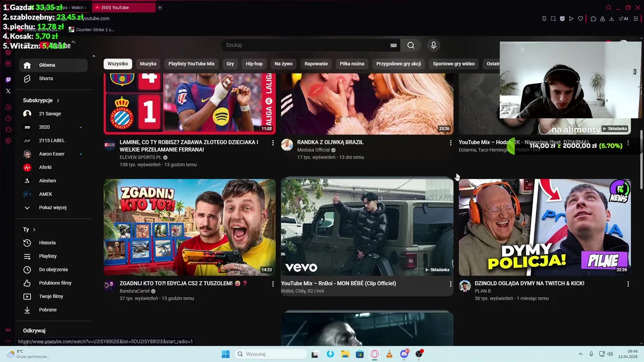Screen dimensions: 644x362
Task: Open the BanduraCartel channel link
Action: [x=134, y=291]
